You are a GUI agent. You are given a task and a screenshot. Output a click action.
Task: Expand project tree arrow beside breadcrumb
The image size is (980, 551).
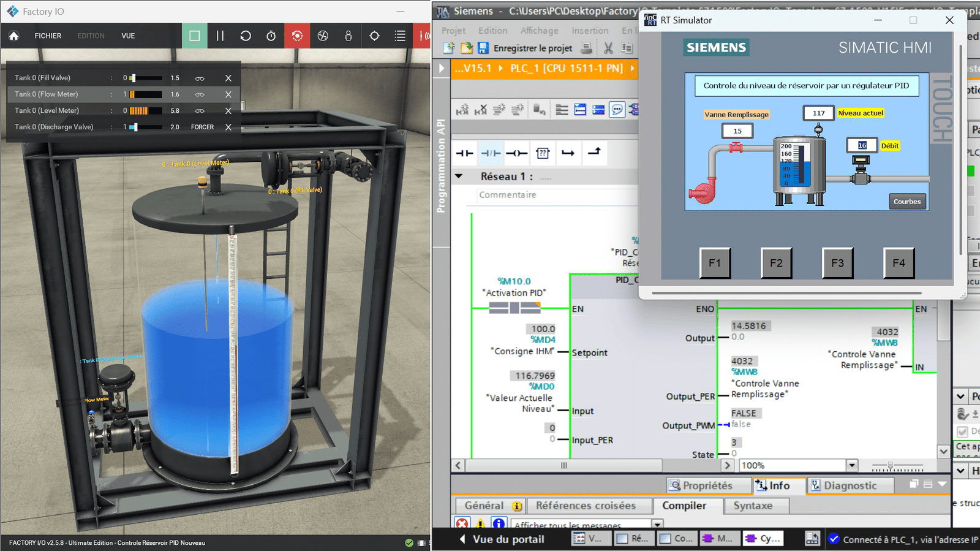(441, 68)
